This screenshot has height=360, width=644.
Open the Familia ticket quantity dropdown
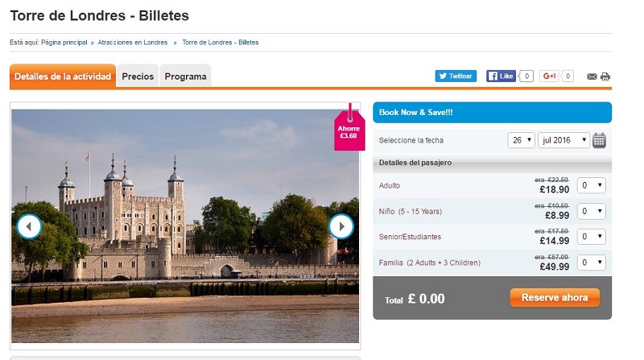click(x=592, y=263)
